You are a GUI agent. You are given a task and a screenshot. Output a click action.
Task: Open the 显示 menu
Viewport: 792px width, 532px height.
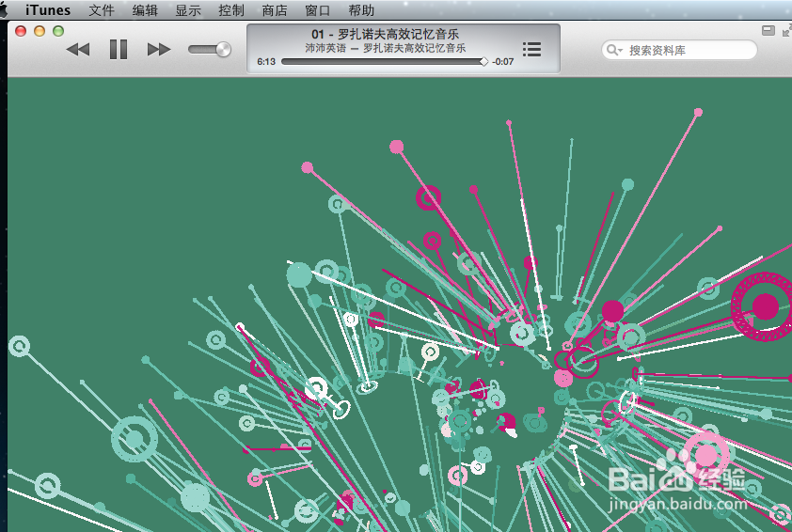pos(188,10)
